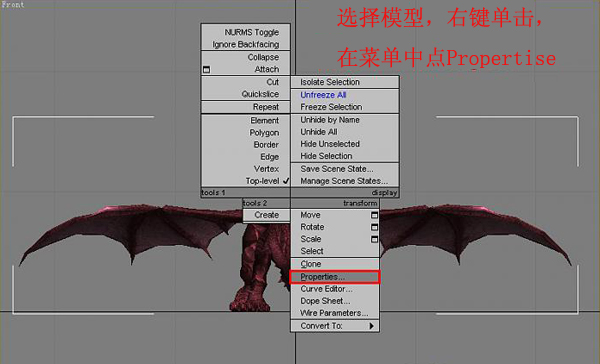Select the Cut tool entry

coord(272,82)
